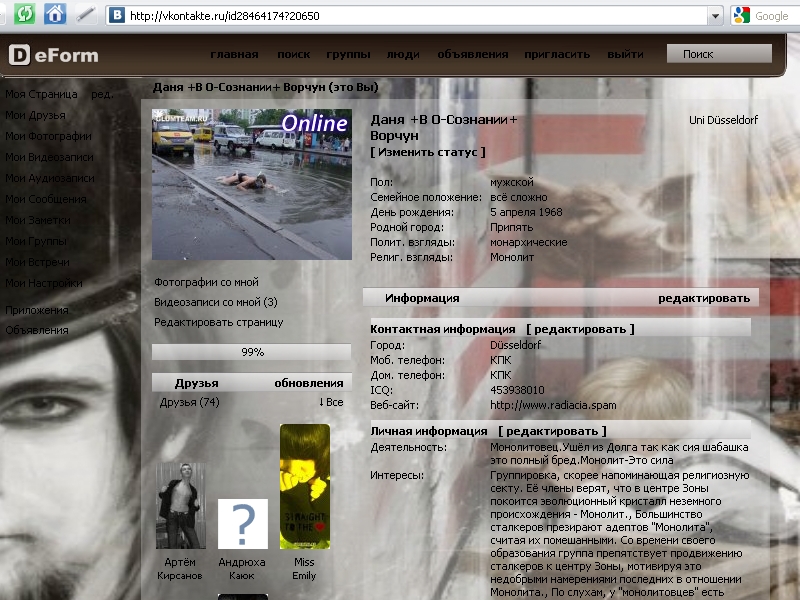The image size is (800, 600).
Task: Open the address bar dropdown arrow
Action: [x=714, y=16]
